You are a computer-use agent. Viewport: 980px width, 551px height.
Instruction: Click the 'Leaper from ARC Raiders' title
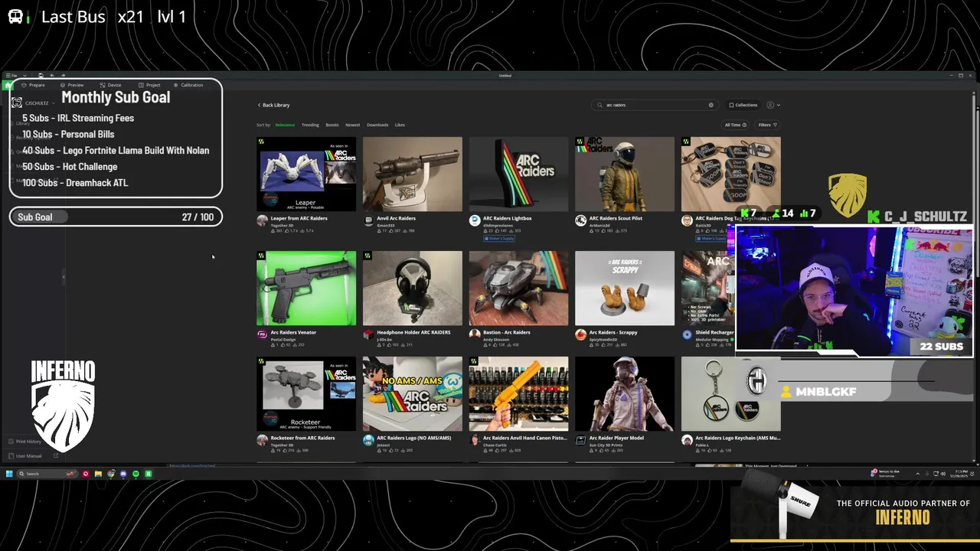point(299,218)
